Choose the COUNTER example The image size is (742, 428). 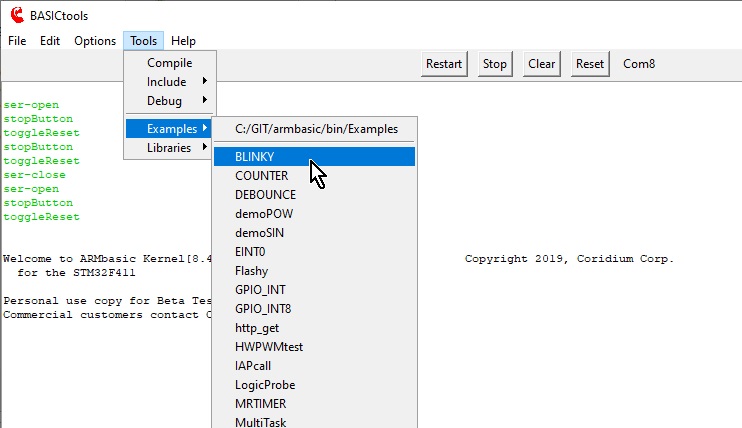coord(261,176)
